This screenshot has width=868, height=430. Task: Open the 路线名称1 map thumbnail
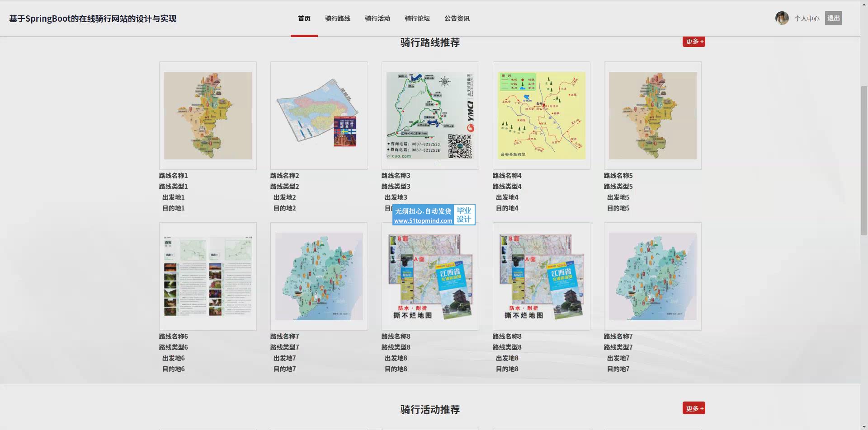click(x=208, y=116)
